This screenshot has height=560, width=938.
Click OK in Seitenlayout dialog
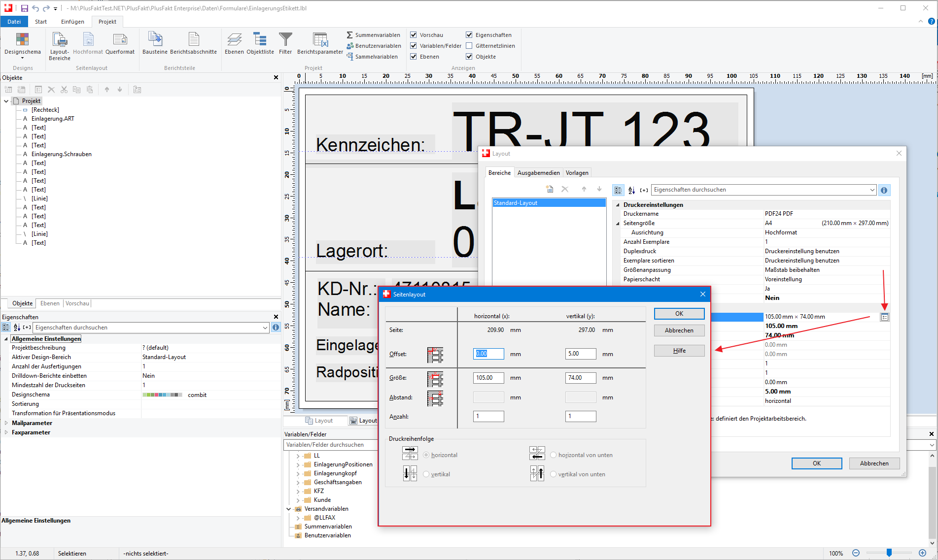(679, 314)
